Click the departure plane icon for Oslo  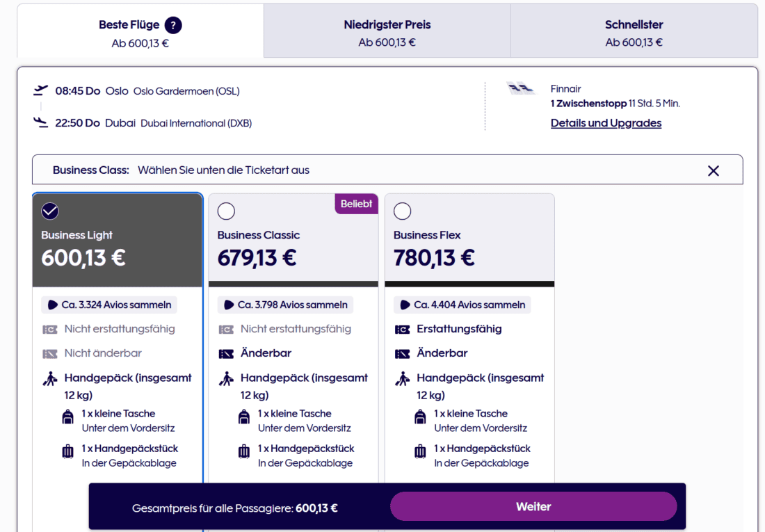coord(41,90)
